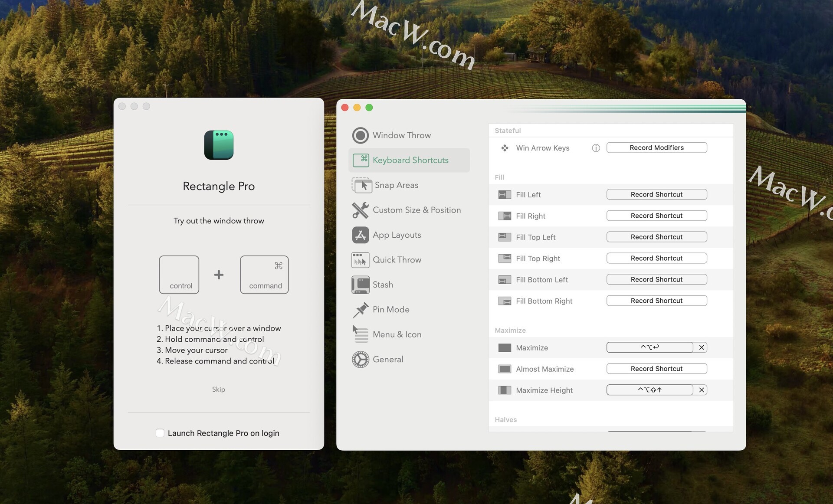Click the Win Arrow Keys arrows icon
This screenshot has height=504, width=833.
point(505,148)
